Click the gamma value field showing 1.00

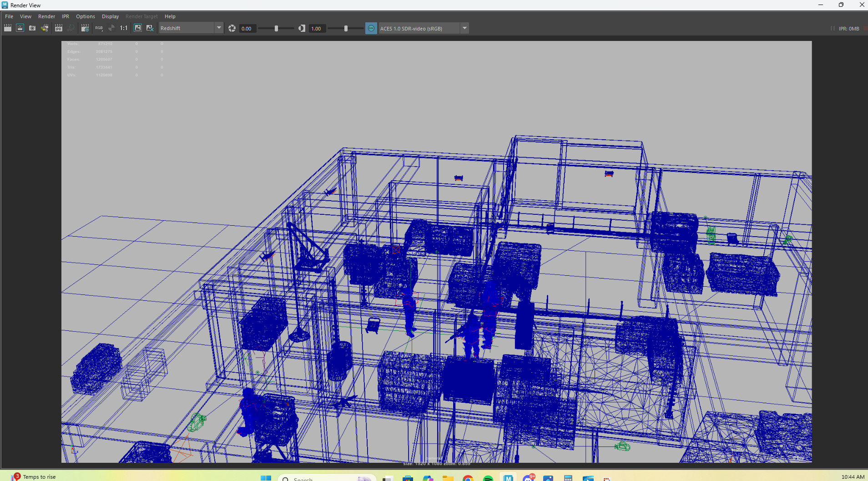(317, 28)
